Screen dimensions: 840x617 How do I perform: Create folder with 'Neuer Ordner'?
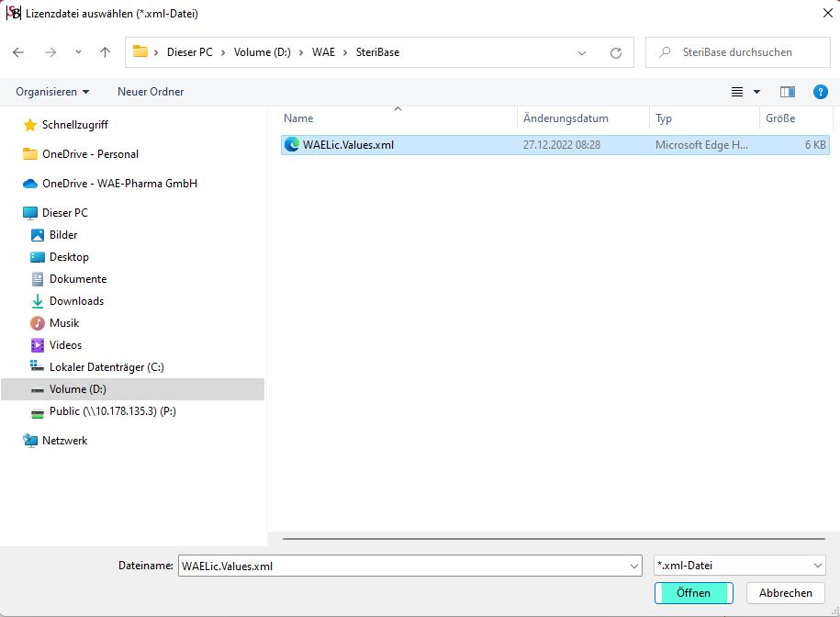coord(151,92)
